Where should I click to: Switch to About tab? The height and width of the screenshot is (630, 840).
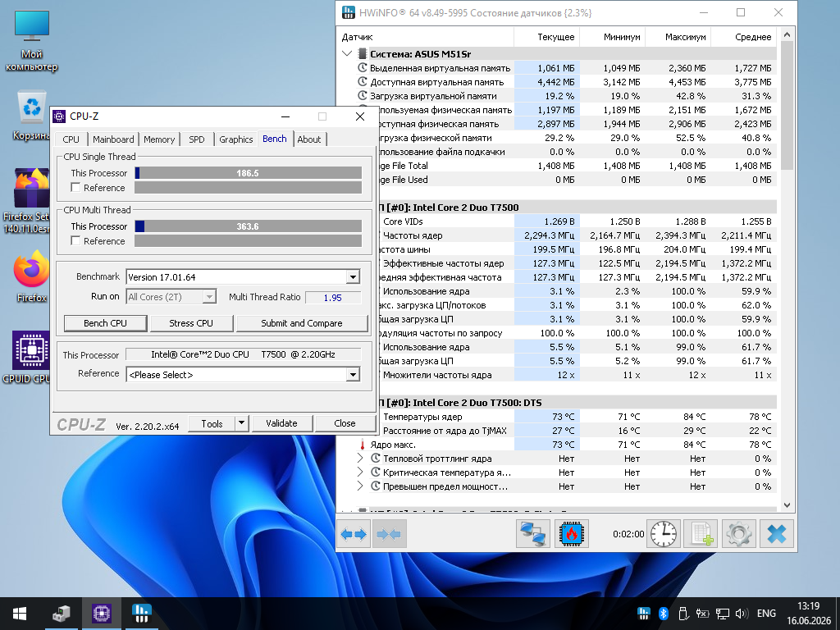309,139
